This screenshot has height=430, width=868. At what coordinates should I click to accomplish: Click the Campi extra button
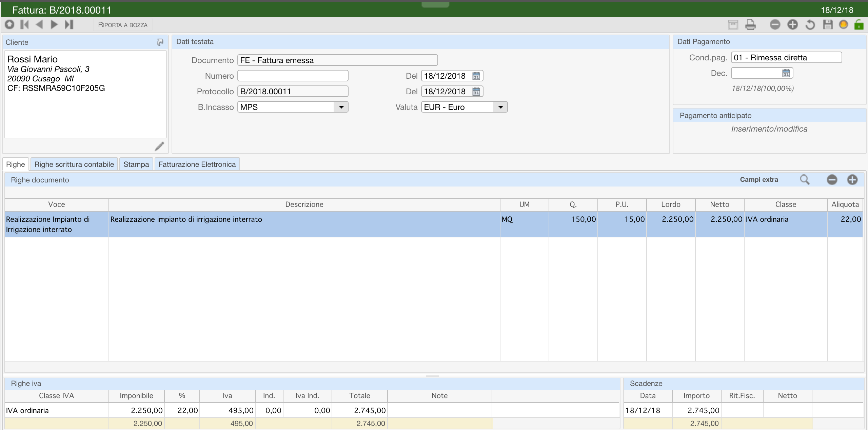(759, 180)
